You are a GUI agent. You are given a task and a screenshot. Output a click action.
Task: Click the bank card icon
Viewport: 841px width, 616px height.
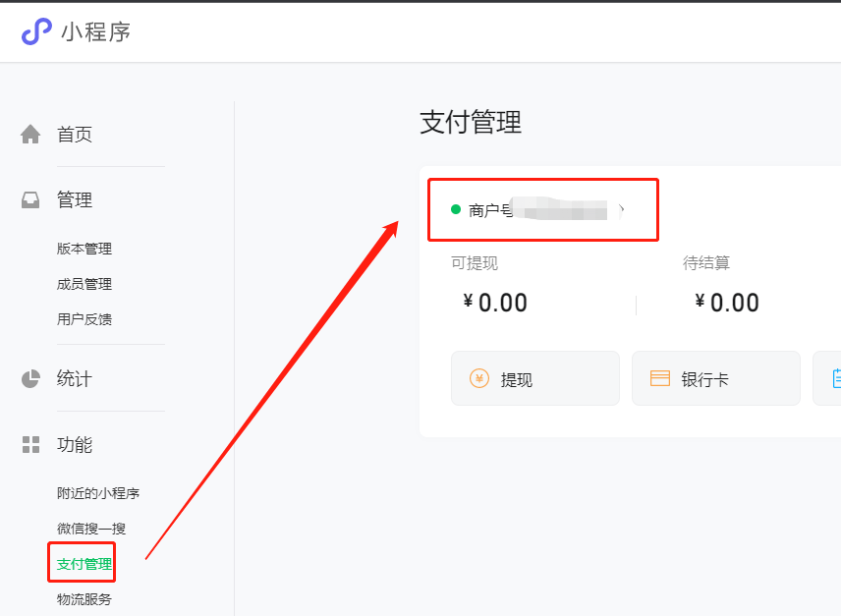tap(660, 379)
